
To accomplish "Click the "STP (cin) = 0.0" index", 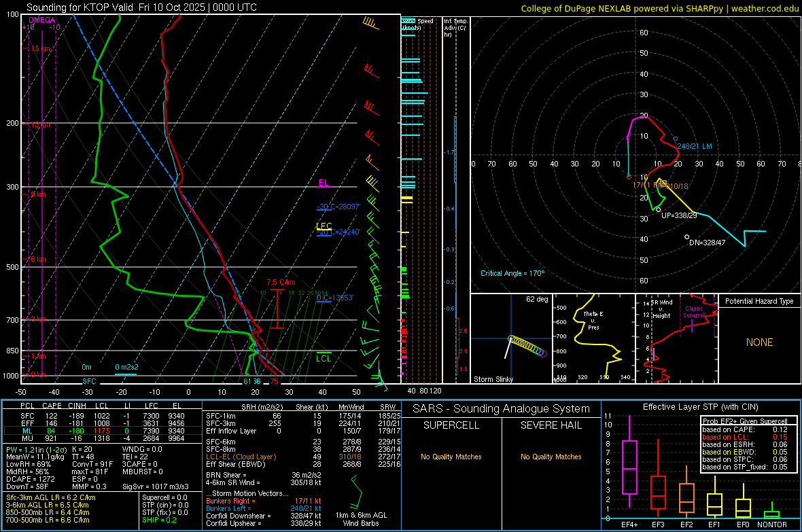I will (165, 505).
